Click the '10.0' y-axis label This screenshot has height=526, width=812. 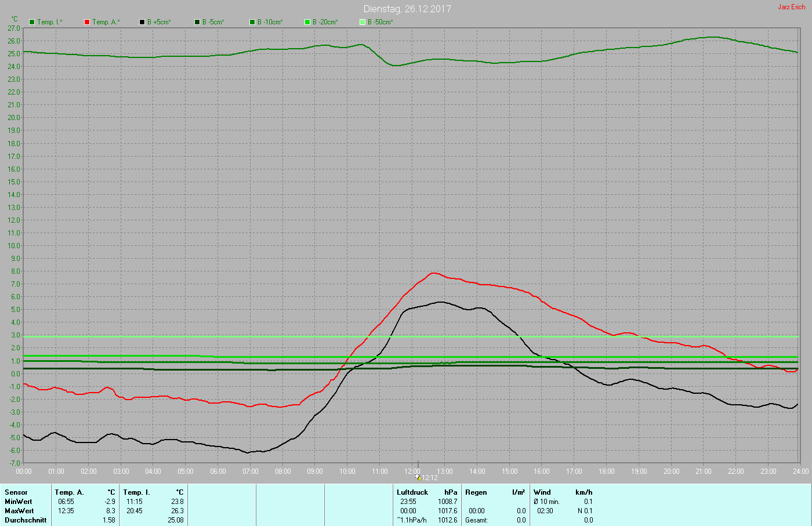coord(14,246)
